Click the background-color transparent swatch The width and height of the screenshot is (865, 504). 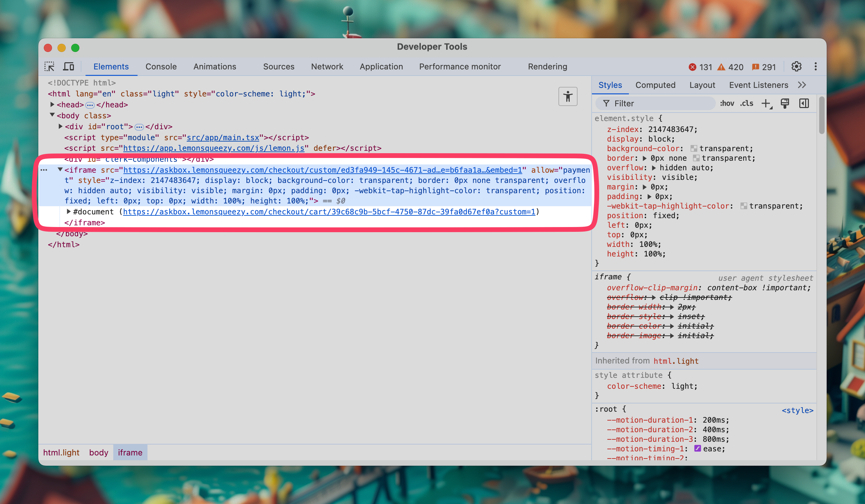click(694, 148)
